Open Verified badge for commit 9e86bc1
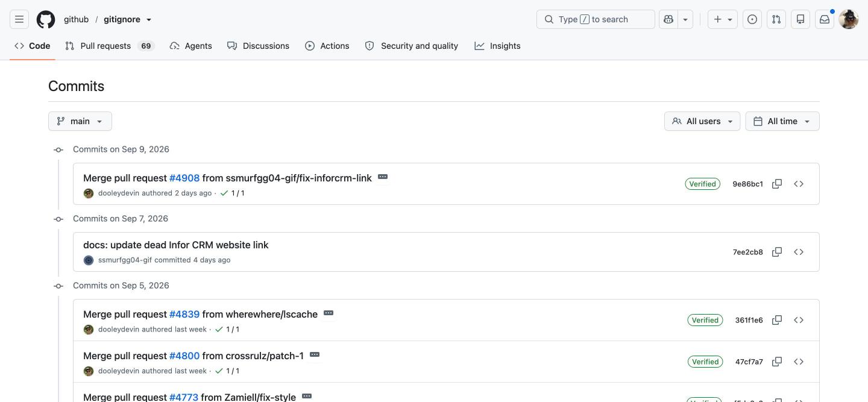The height and width of the screenshot is (402, 868). [x=703, y=184]
